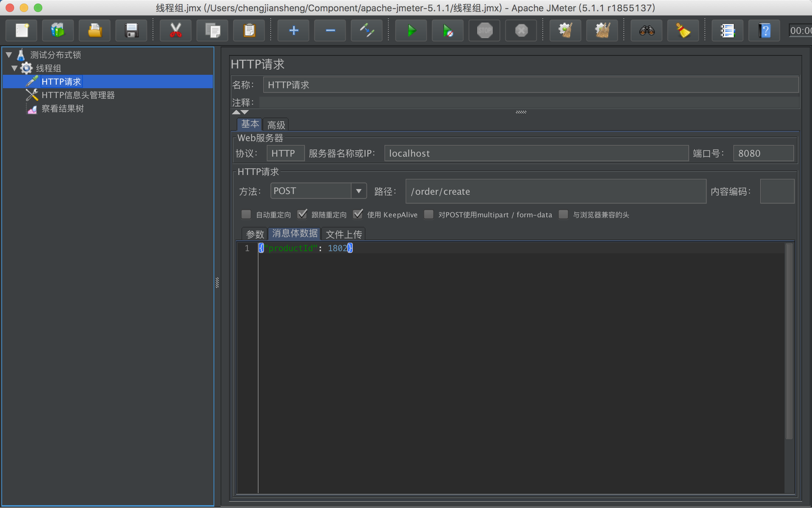Click the Start no pauses icon
Screen dimensions: 812x508
tap(448, 31)
